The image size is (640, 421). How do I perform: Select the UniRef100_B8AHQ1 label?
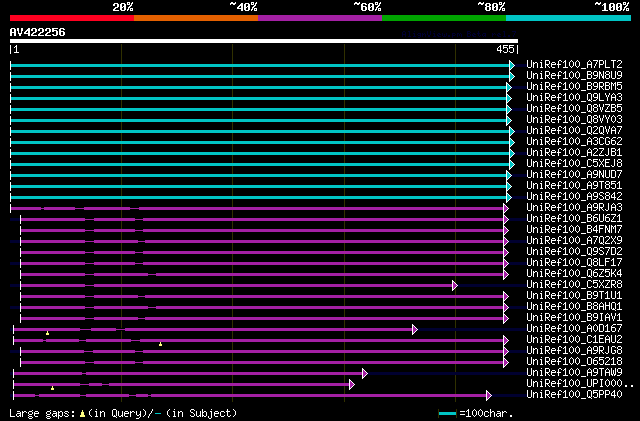[574, 307]
